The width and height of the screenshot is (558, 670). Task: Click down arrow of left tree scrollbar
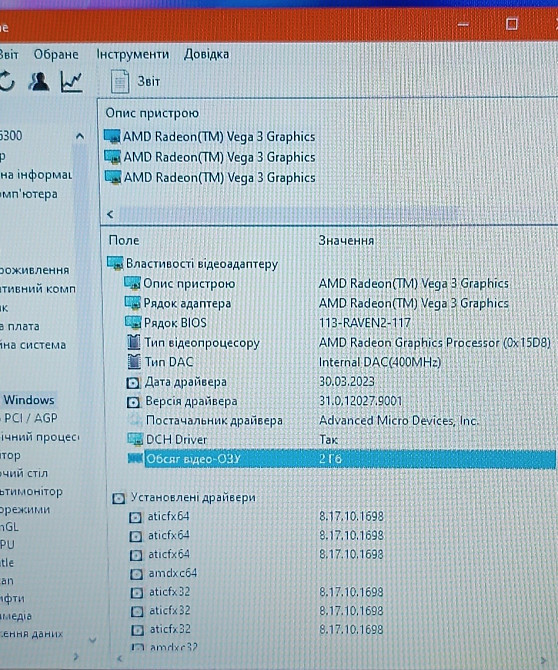pos(92,640)
